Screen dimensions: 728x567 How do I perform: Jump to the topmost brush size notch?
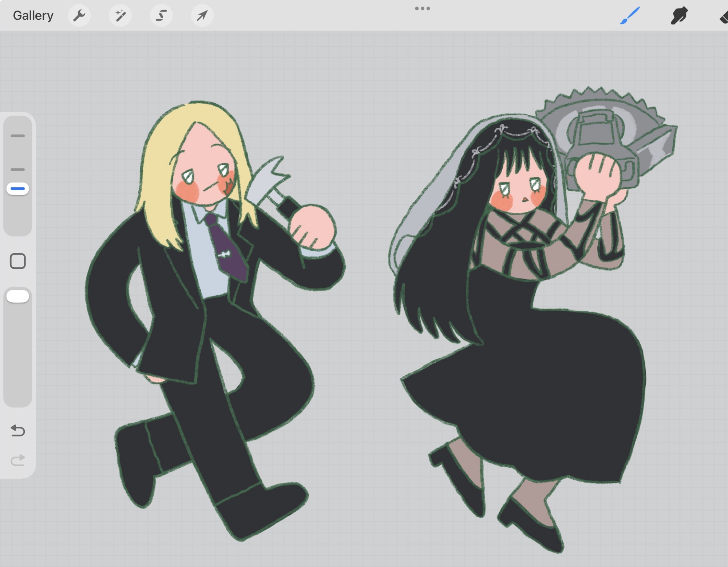pos(17,136)
